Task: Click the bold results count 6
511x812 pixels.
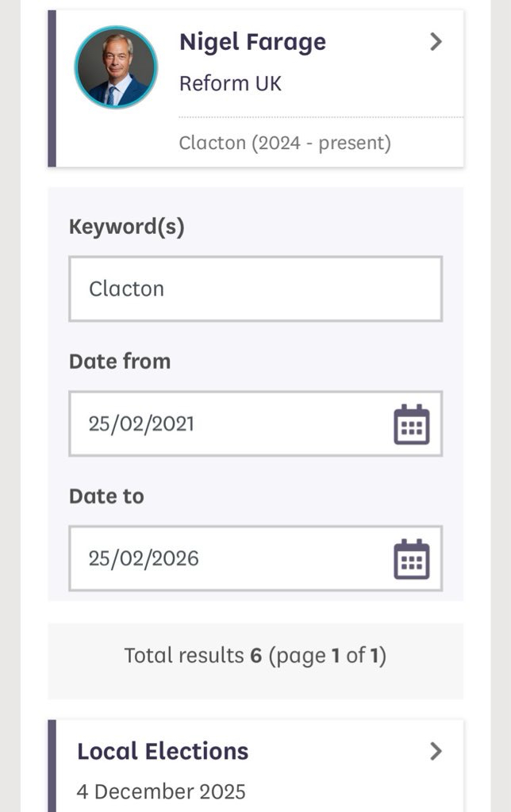Action: click(255, 656)
